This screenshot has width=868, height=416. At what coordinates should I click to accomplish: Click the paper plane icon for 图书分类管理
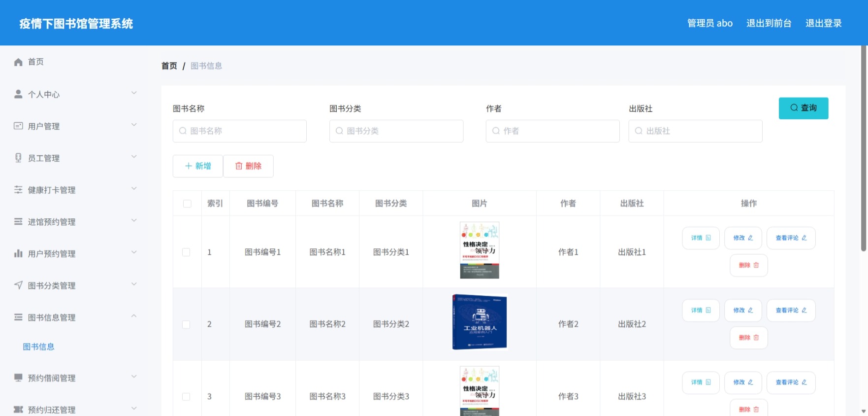point(18,285)
